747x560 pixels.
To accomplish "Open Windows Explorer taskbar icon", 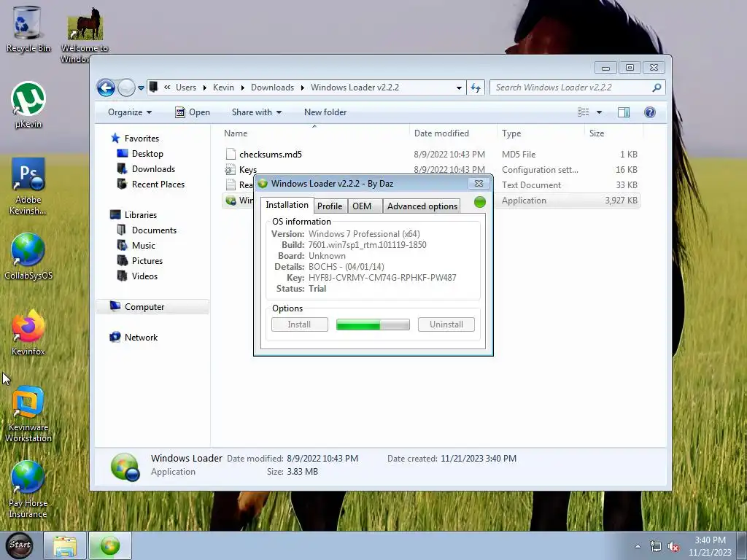I will (x=65, y=546).
